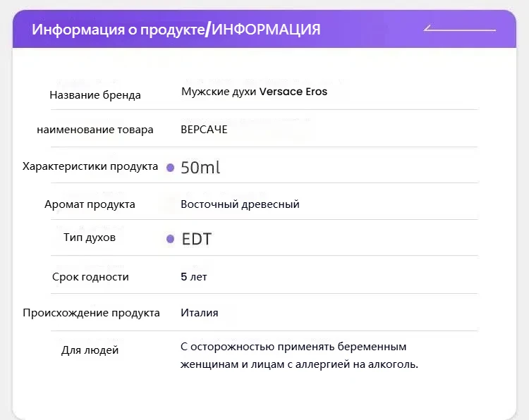The width and height of the screenshot is (529, 420).
Task: Click the purple bullet beside EDT
Action: click(171, 239)
